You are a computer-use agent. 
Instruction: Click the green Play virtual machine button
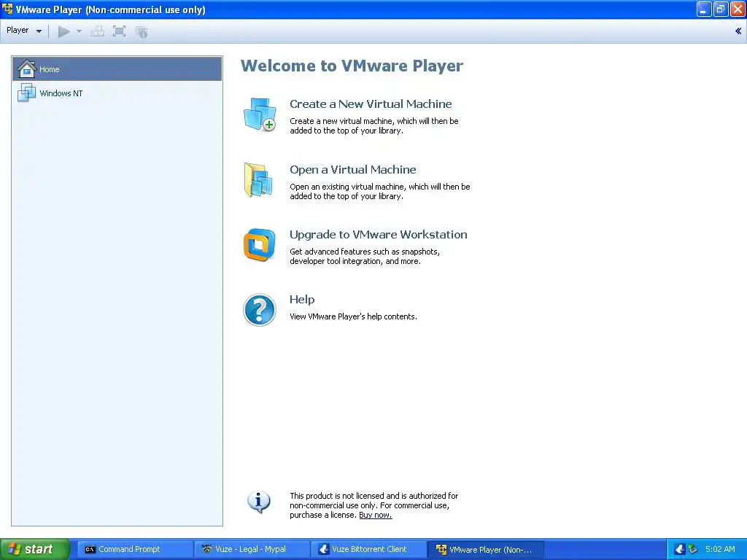coord(64,31)
